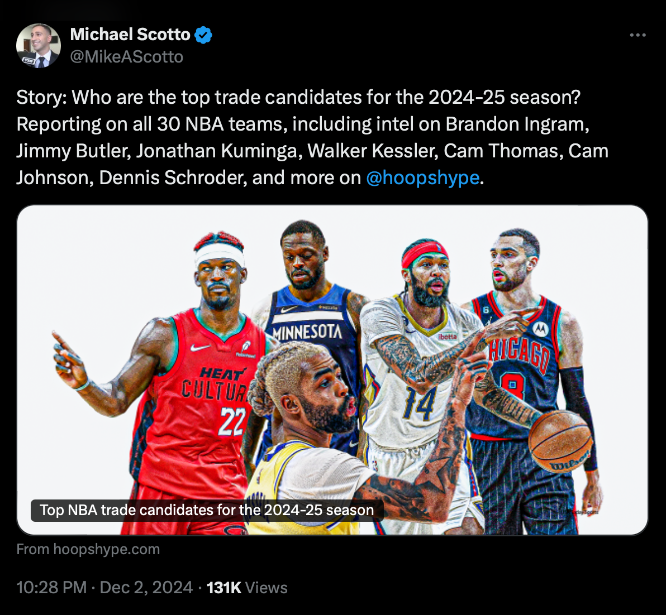Open the @MikeAScotto handle link
666x615 pixels.
click(127, 57)
